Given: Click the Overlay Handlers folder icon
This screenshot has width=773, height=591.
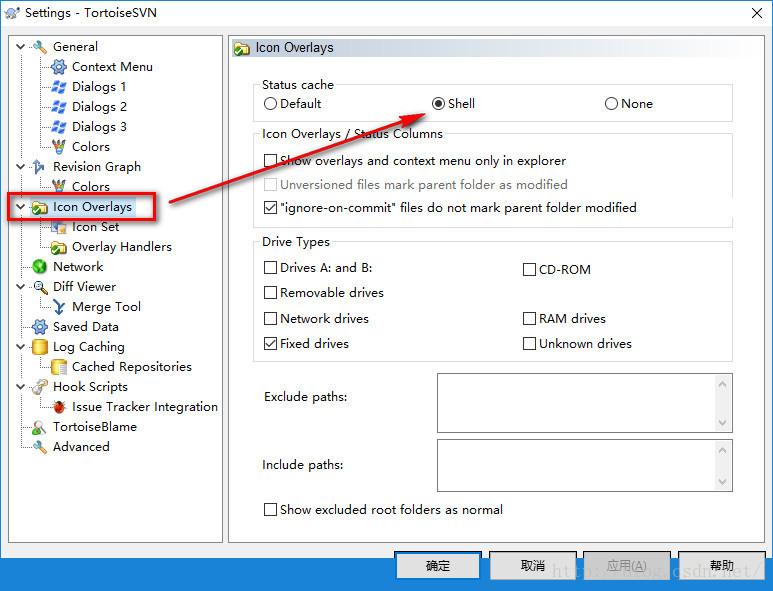Looking at the screenshot, I should 59,247.
